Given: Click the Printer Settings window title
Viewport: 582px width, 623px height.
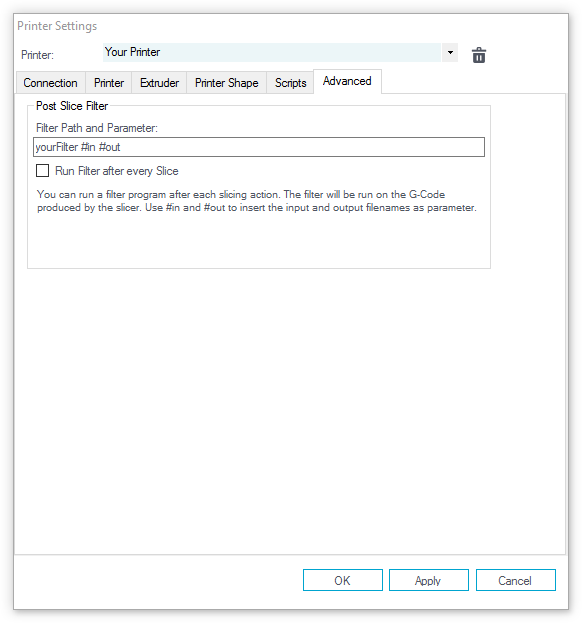Looking at the screenshot, I should pos(57,26).
